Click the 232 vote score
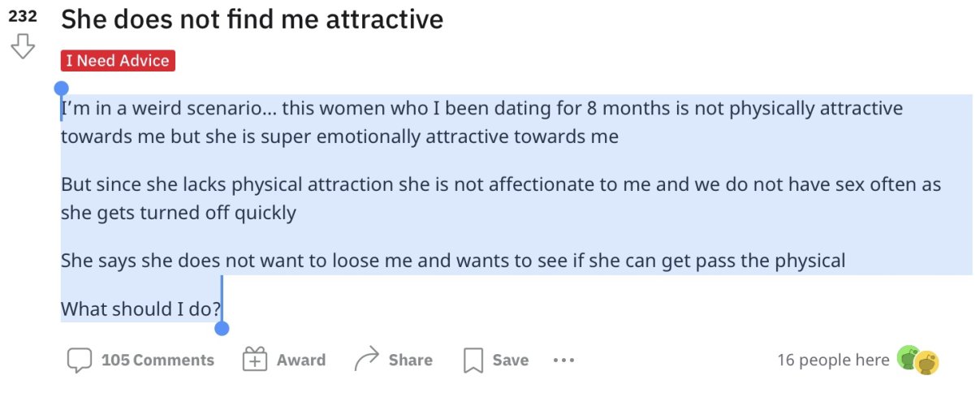980x406 pixels. click(23, 15)
